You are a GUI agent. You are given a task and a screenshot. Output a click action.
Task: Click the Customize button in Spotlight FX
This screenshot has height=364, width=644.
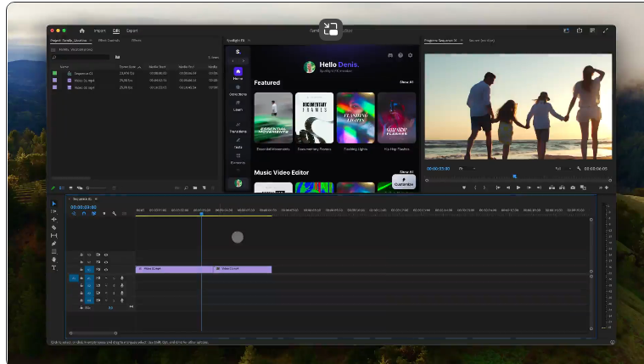point(404,182)
